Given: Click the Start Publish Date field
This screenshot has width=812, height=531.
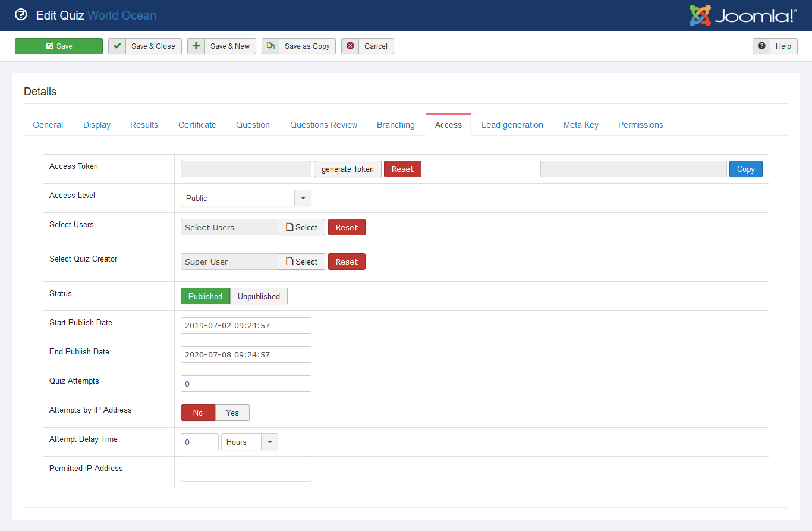Looking at the screenshot, I should pyautogui.click(x=246, y=325).
